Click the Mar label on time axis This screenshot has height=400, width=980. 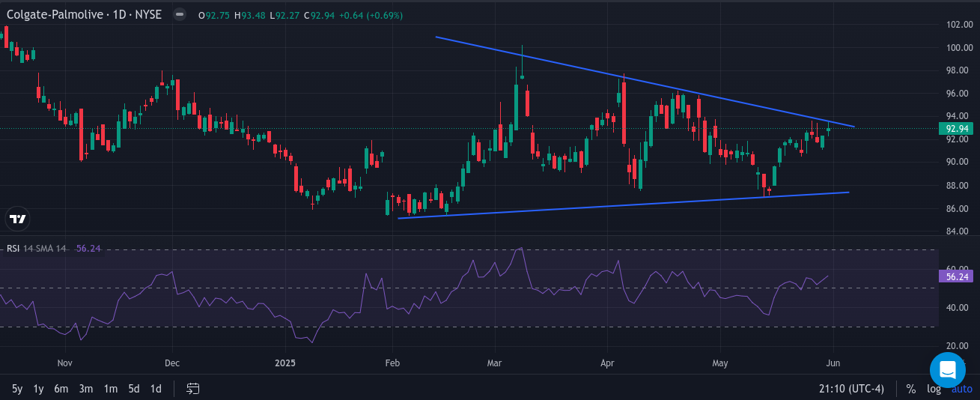(x=495, y=363)
